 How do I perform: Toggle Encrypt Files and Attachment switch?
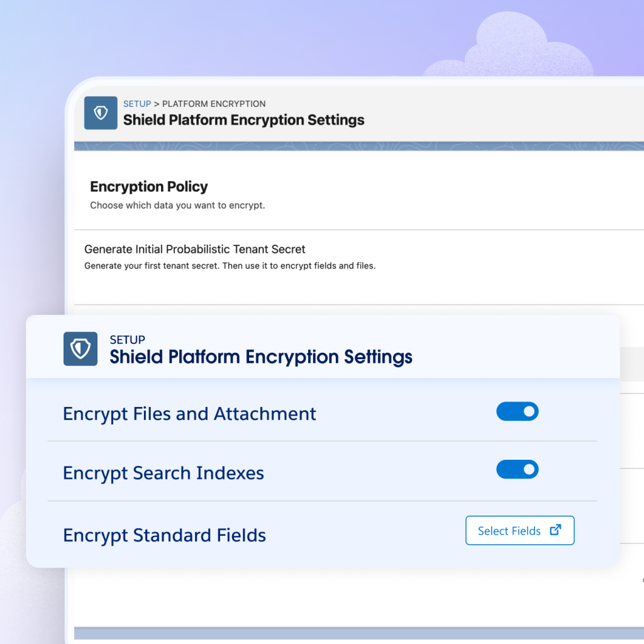tap(517, 411)
